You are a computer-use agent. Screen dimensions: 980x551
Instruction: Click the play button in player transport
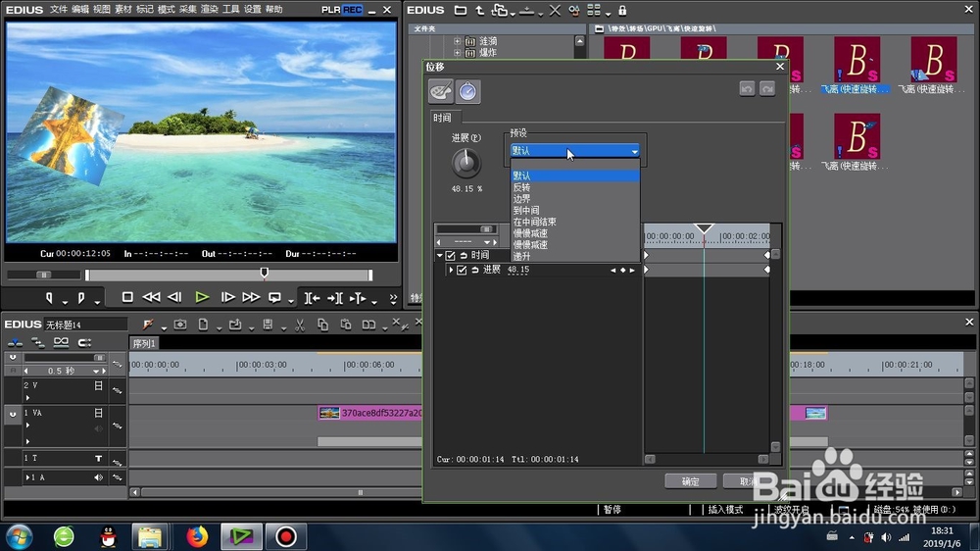202,298
